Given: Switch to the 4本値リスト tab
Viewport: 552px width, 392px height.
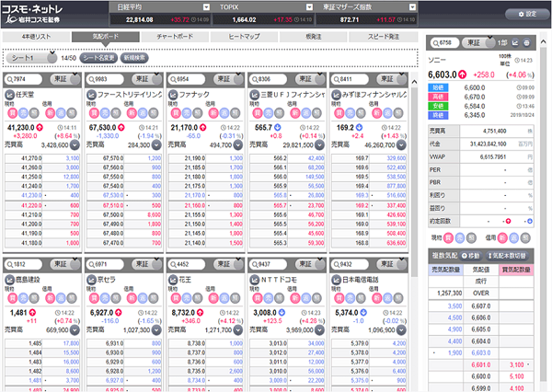Looking at the screenshot, I should click(36, 37).
